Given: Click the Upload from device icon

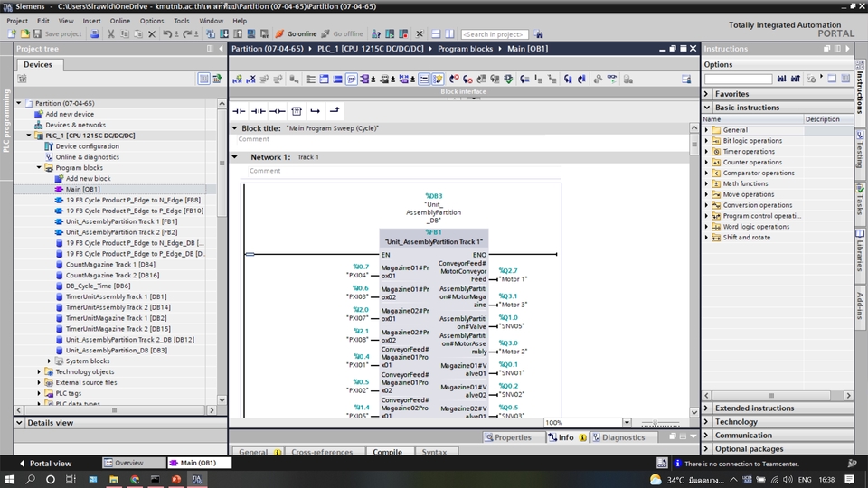Looking at the screenshot, I should coord(238,33).
